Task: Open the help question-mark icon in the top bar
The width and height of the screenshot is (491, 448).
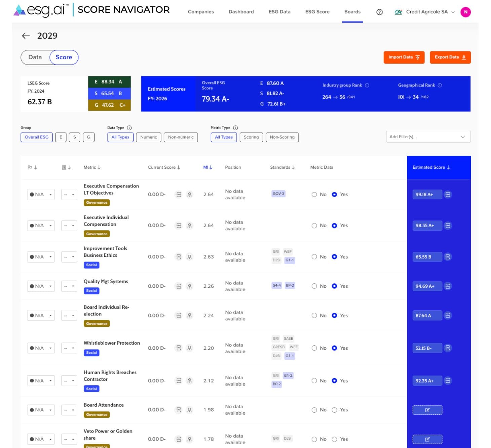Action: tap(379, 12)
